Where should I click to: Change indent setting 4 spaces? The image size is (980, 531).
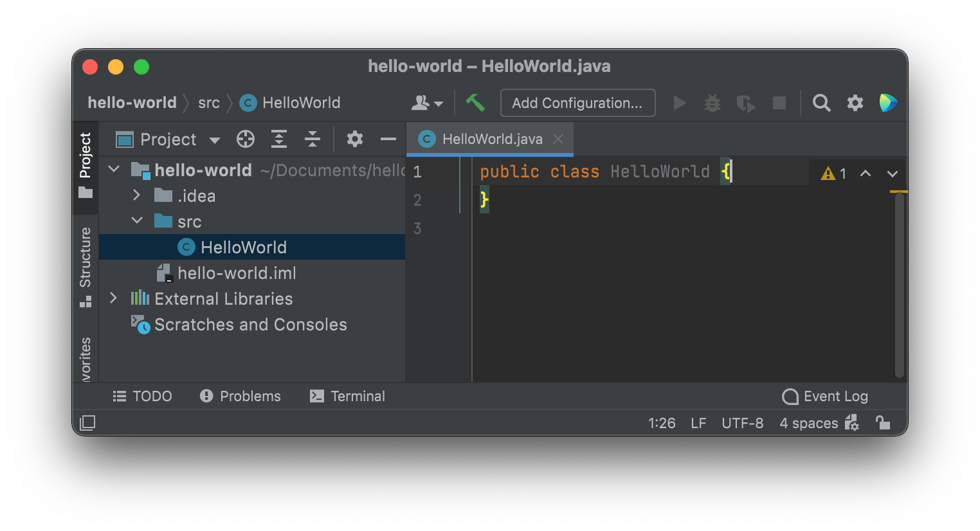(x=809, y=423)
